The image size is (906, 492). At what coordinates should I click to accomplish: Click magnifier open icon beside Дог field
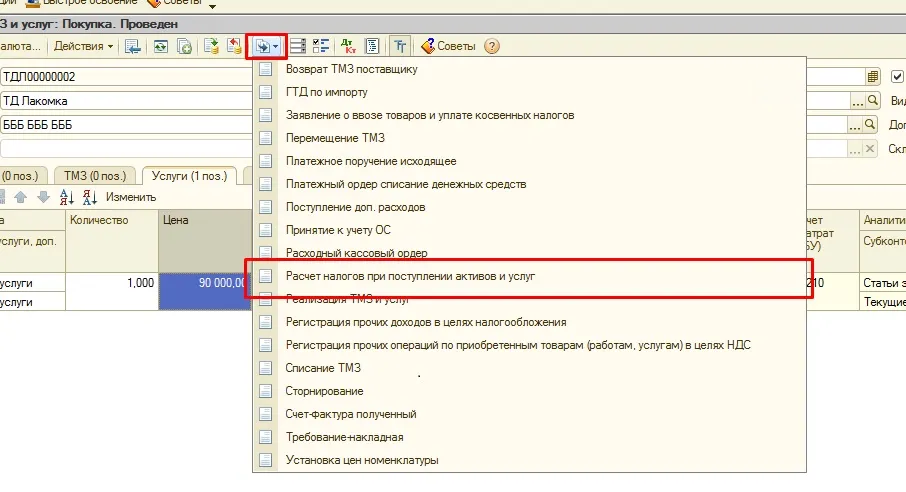pos(870,125)
